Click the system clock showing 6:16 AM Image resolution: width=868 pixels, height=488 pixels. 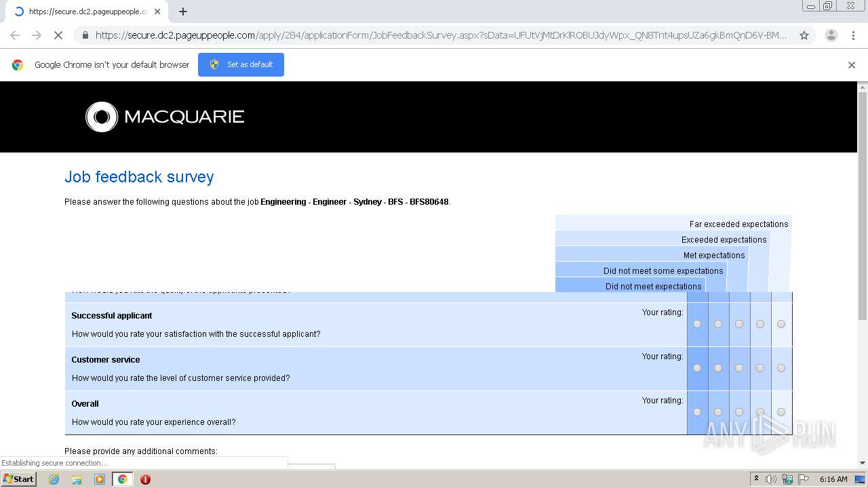[833, 479]
